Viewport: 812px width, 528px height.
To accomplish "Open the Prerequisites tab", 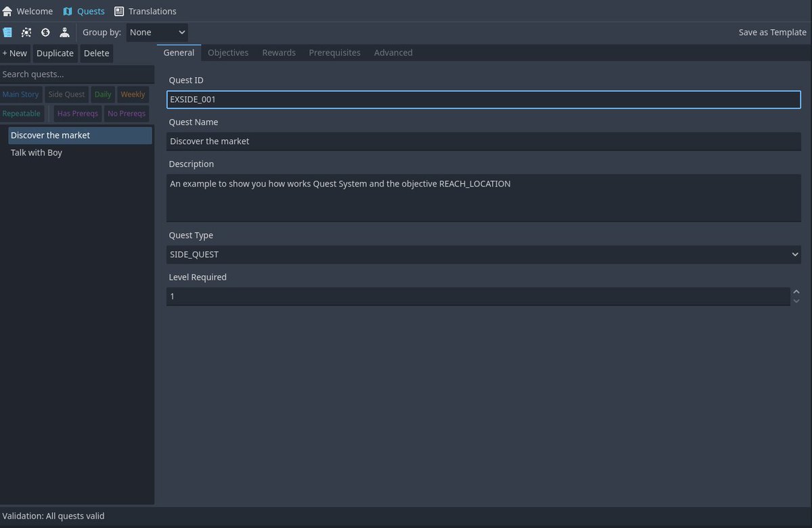I will 335,53.
